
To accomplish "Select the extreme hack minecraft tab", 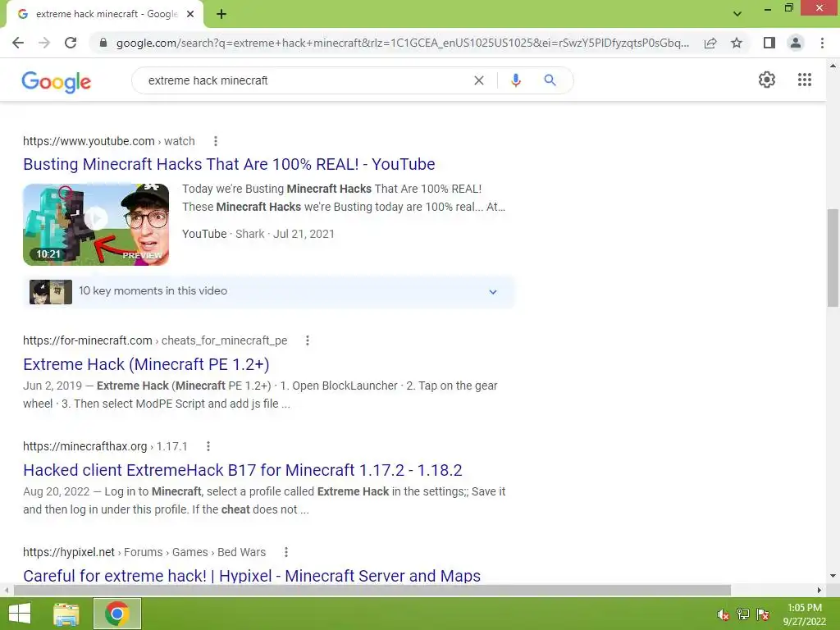I will [105, 14].
